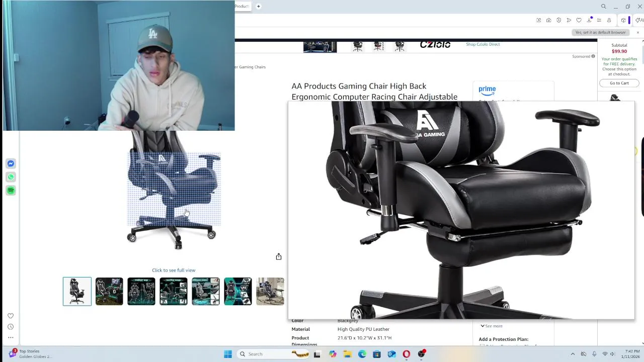This screenshot has width=644, height=362.
Task: Open Copilot from the taskbar
Action: [x=333, y=354]
